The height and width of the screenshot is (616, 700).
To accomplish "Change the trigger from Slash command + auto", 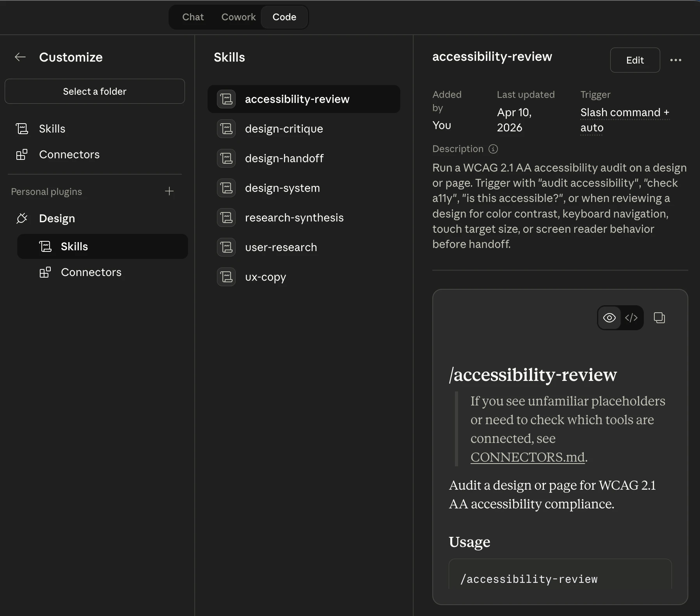I will tap(624, 120).
